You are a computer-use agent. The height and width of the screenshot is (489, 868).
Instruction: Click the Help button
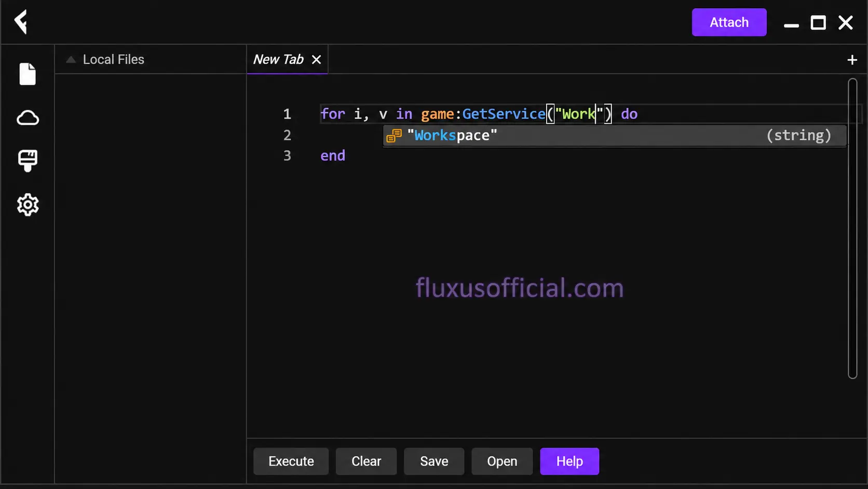[569, 461]
